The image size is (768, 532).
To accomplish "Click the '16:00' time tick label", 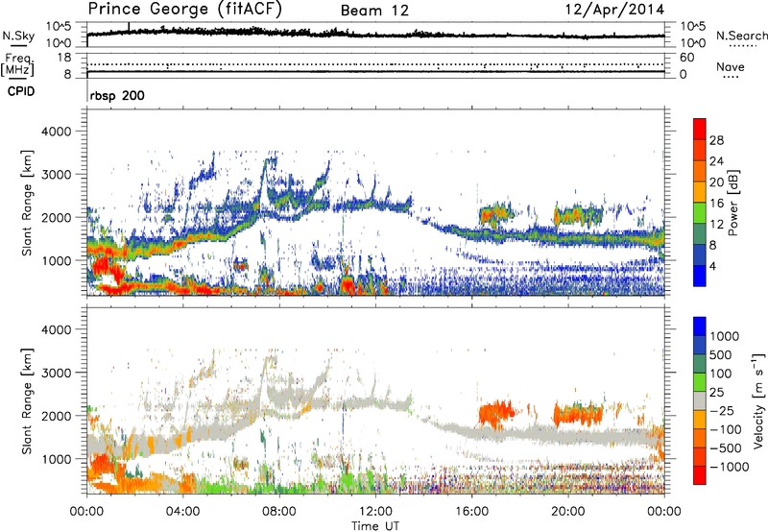I will click(x=472, y=512).
